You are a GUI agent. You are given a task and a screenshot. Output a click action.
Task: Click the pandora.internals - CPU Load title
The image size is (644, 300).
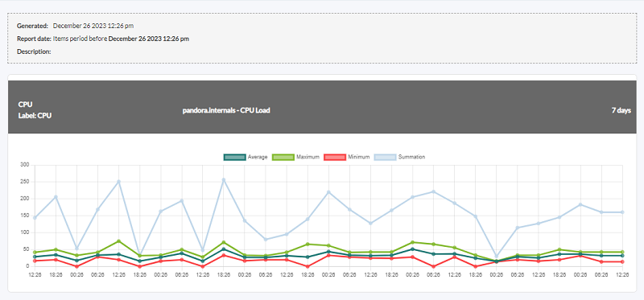pyautogui.click(x=226, y=110)
